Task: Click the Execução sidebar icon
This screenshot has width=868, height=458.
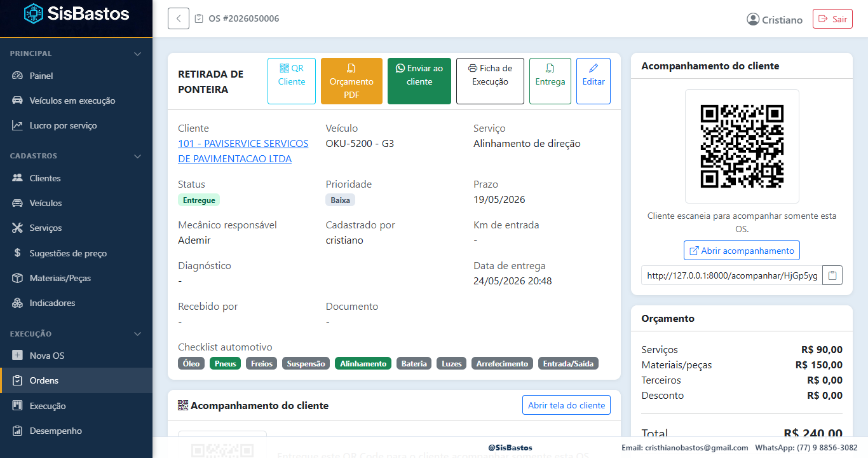Action: click(18, 406)
